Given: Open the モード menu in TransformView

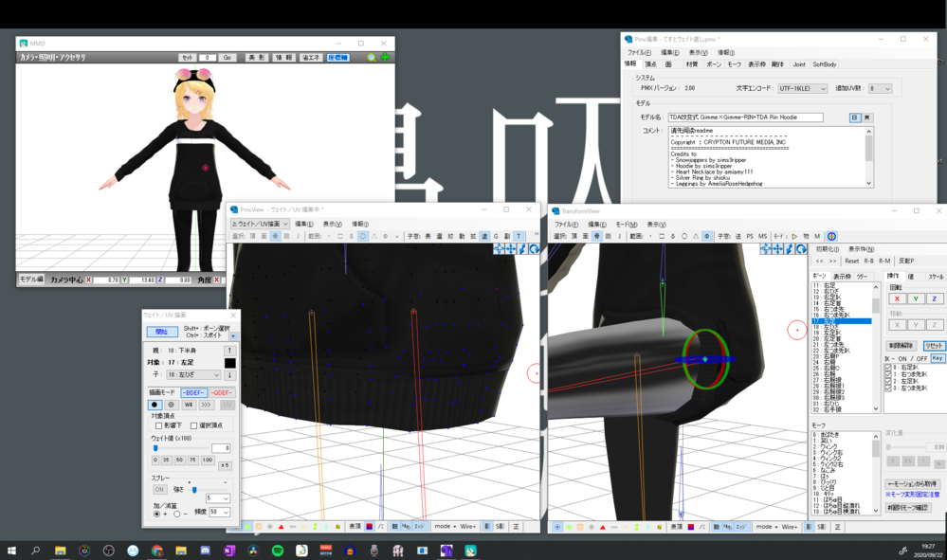Looking at the screenshot, I should 627,224.
